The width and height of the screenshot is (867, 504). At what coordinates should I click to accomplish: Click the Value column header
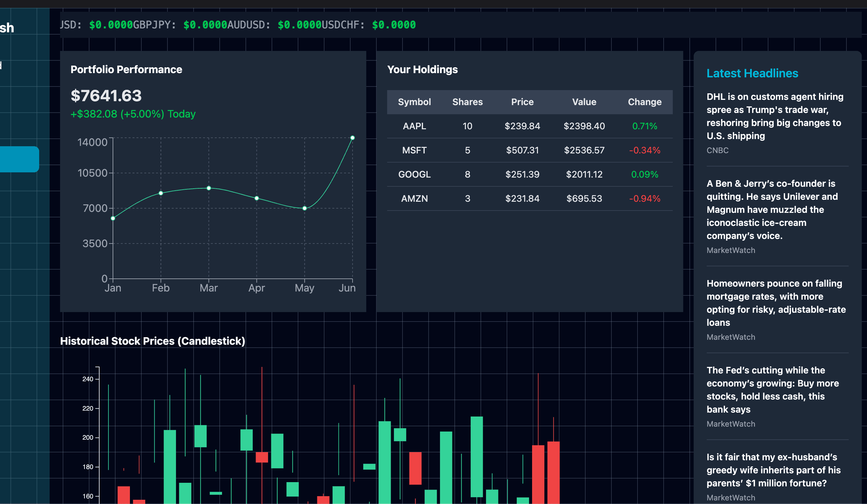point(584,102)
